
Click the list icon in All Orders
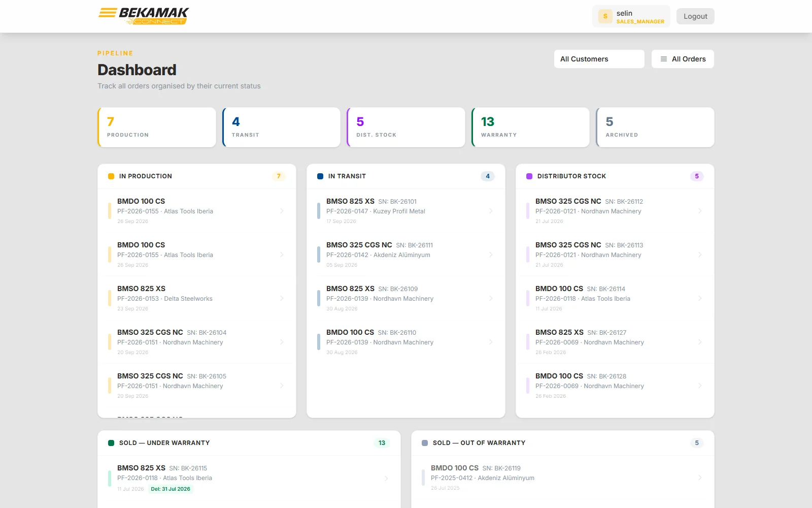(664, 59)
